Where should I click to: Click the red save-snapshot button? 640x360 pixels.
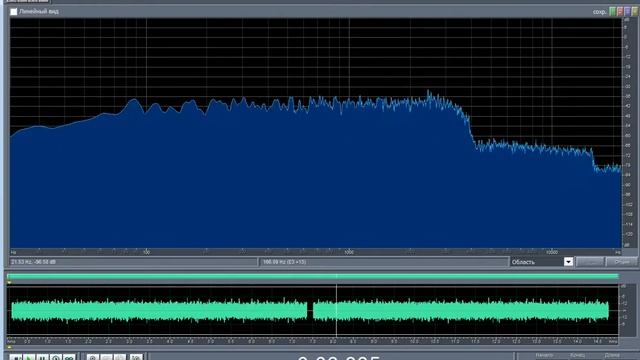tap(620, 12)
